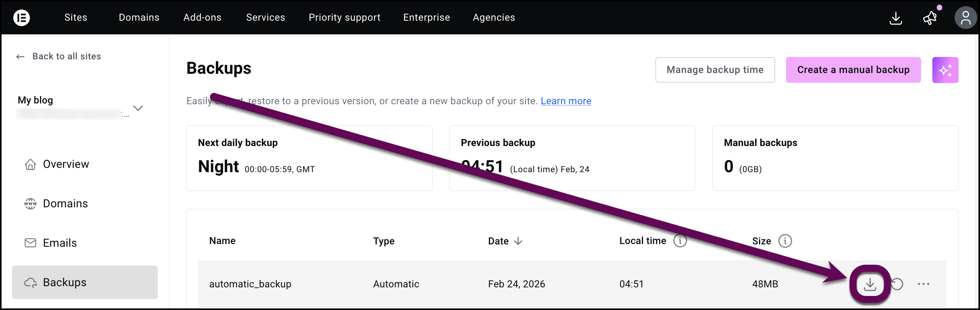
Task: Click the Backups cloud icon
Action: coord(30,282)
